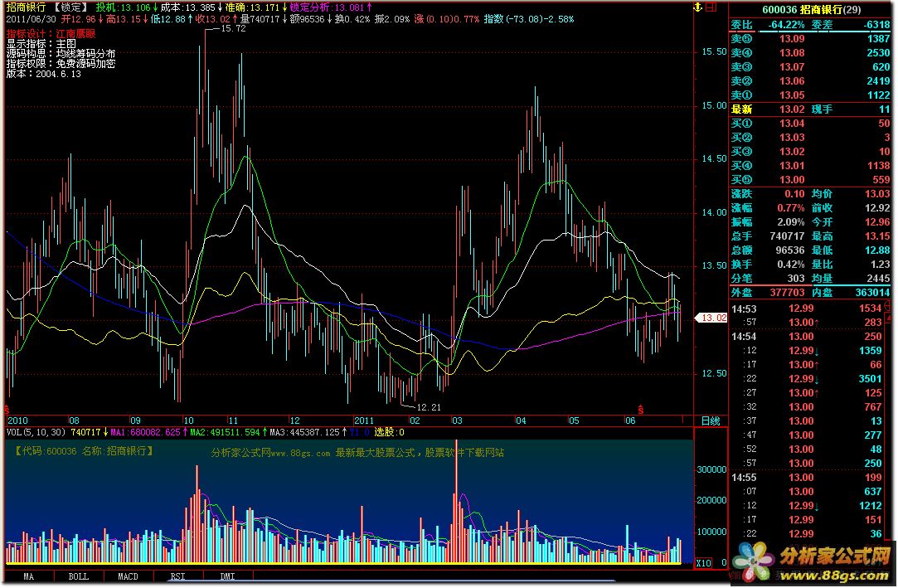Screen dimensions: 898x588
Task: Click the 04 month label on time axis
Action: [x=521, y=420]
